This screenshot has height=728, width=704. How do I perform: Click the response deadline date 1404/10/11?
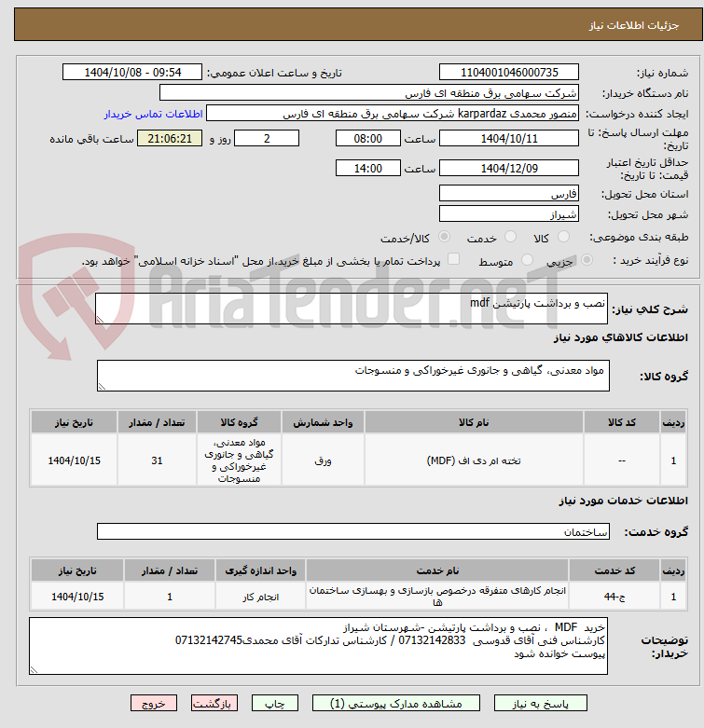point(509,138)
